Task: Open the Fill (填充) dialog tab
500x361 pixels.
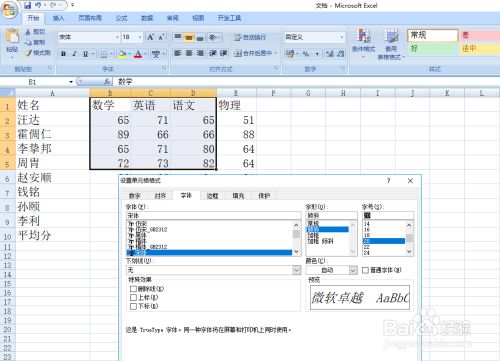Action: pos(238,196)
